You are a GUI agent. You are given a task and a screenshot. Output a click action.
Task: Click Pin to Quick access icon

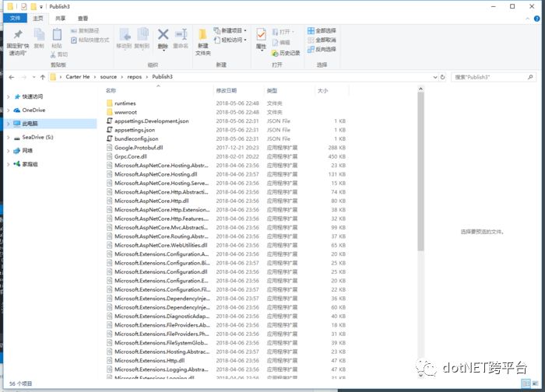tap(18, 34)
